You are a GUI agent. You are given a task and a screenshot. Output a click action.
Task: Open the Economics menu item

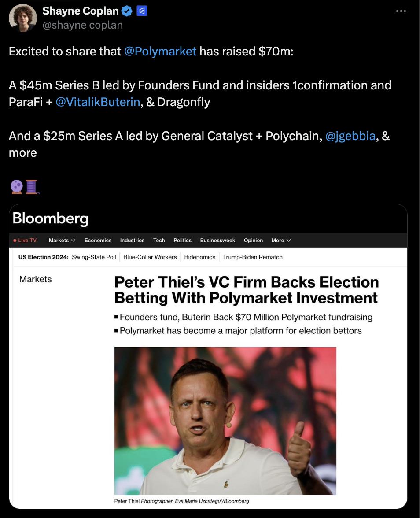[x=98, y=240]
